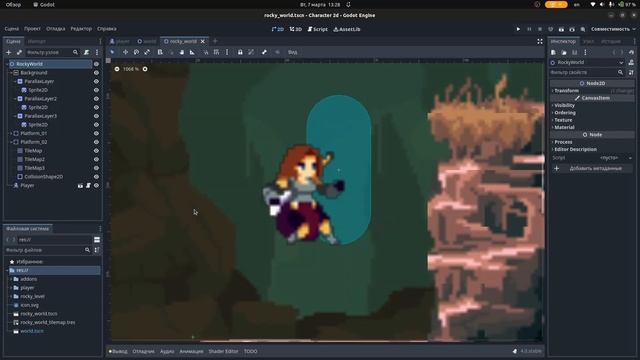Open the skeleton bone options icon
This screenshot has width=640, height=360.
[264, 52]
